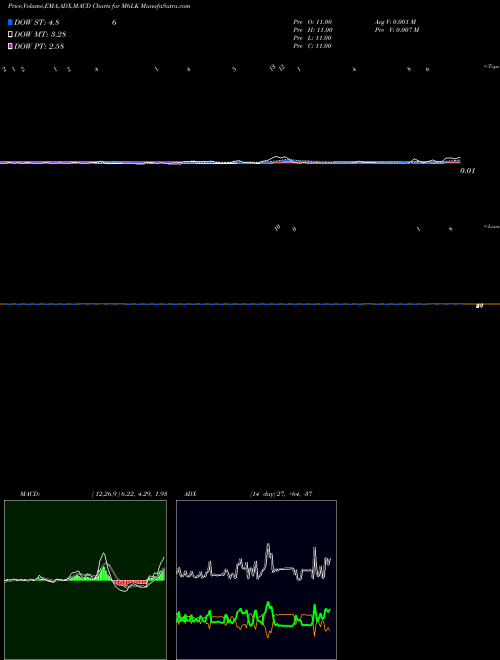Click the 'Pre H: 11.00' high value
500x660 pixels.
tap(313, 30)
